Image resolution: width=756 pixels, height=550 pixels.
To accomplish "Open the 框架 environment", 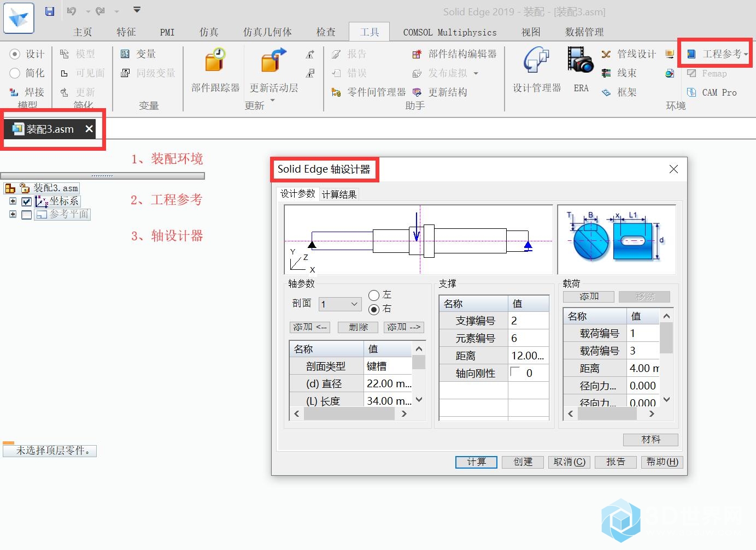I will (x=619, y=92).
